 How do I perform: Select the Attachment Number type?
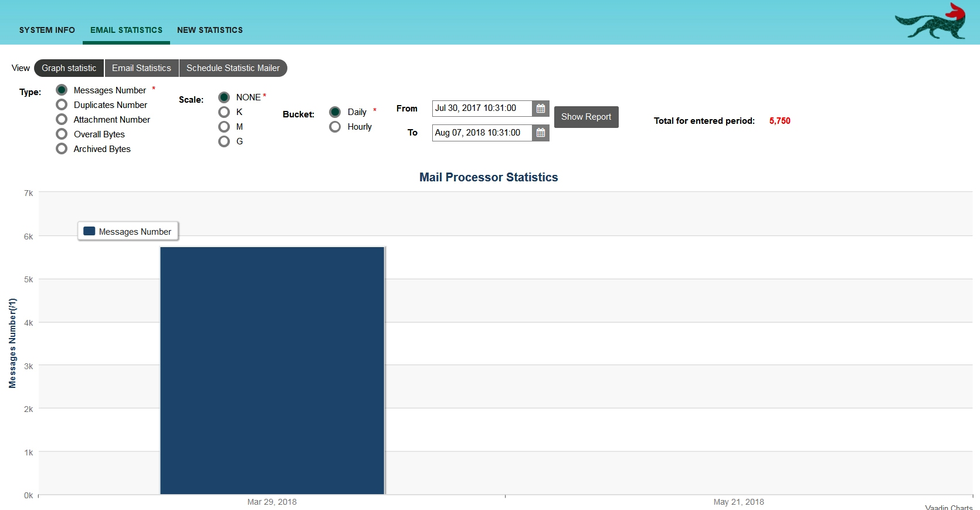click(x=62, y=119)
